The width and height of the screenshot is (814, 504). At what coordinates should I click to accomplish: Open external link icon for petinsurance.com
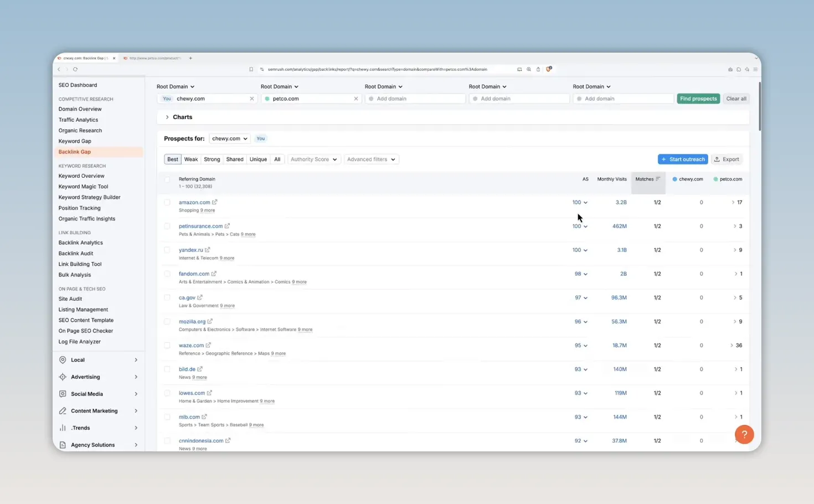[x=227, y=226]
